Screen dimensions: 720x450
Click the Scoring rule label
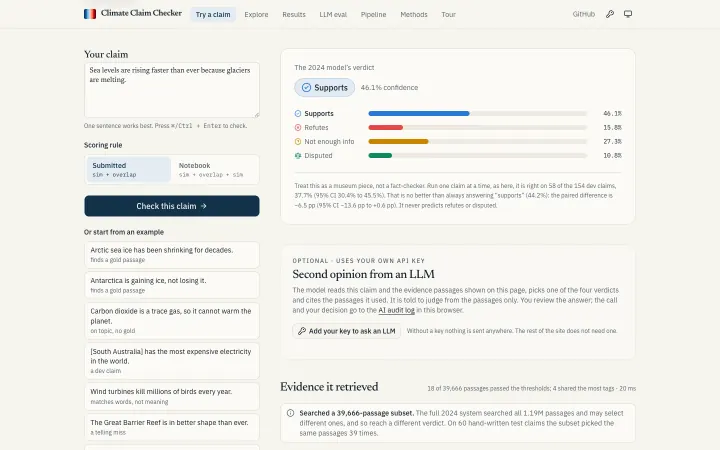[103, 145]
